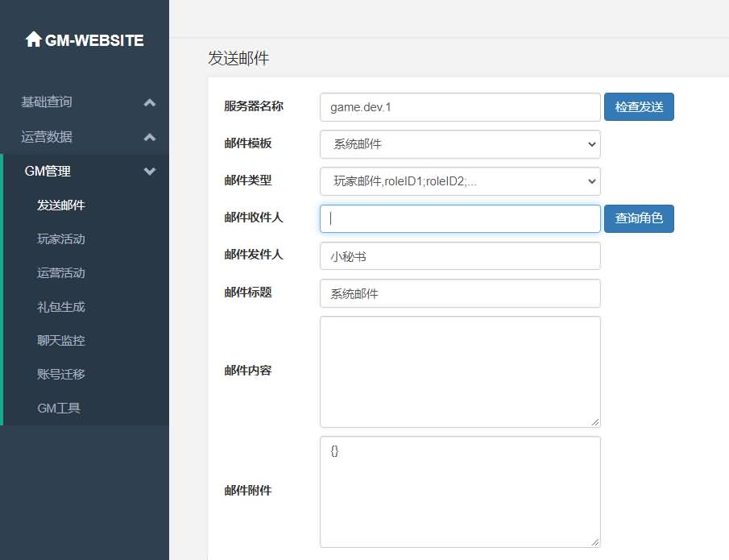Screen dimensions: 729x560
Task: Open 运营活动 in the sidebar
Action: (61, 273)
